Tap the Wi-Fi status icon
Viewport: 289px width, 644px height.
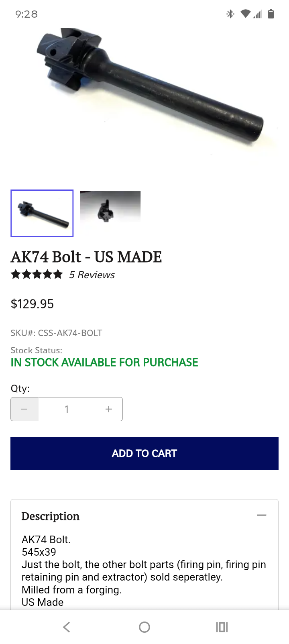point(245,14)
